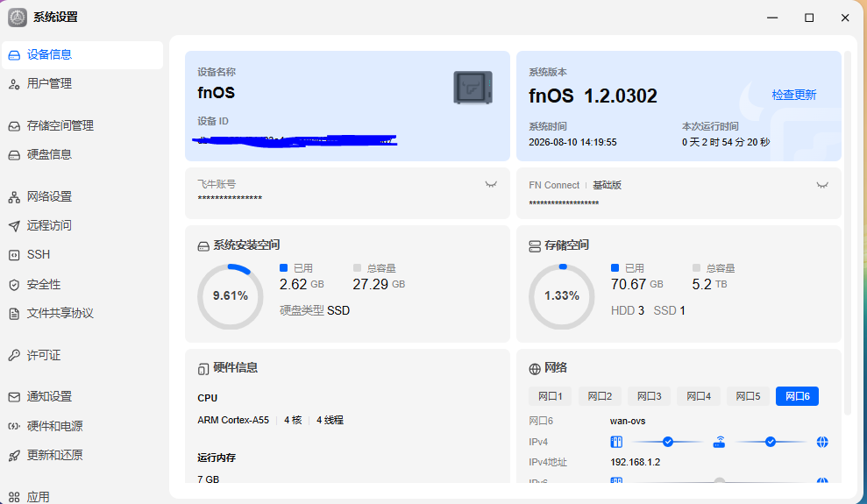The image size is (867, 504).
Task: Click the 硬盘类型 SSD text
Action: [315, 310]
